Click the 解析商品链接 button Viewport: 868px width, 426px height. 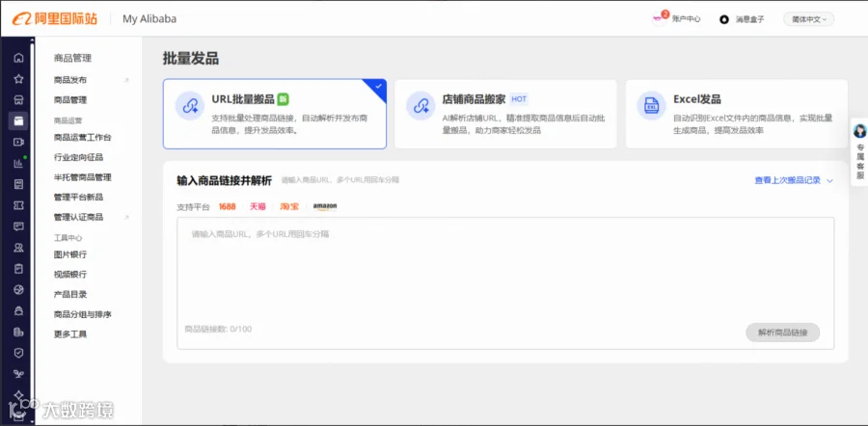(x=782, y=333)
